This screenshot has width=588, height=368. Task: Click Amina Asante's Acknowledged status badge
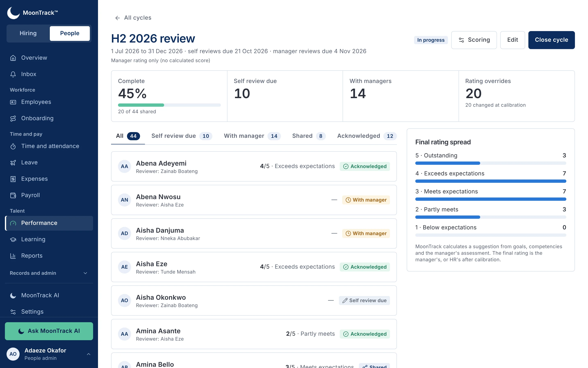click(x=364, y=334)
